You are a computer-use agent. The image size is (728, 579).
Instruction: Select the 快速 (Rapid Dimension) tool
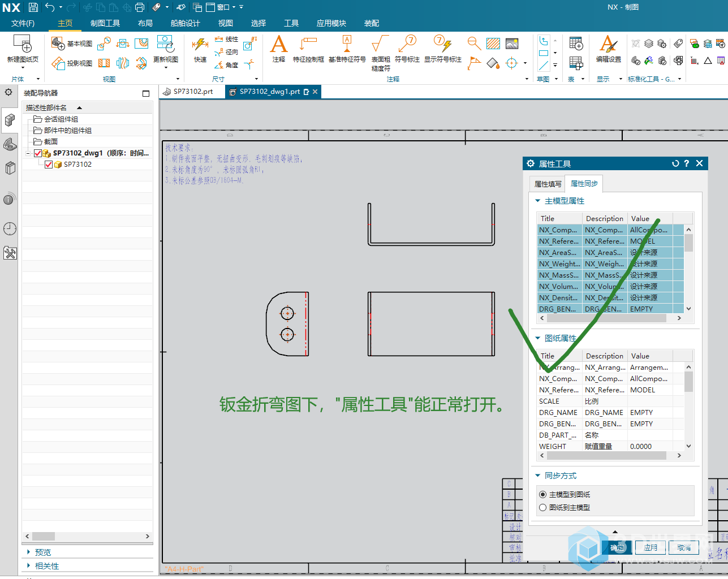(200, 50)
